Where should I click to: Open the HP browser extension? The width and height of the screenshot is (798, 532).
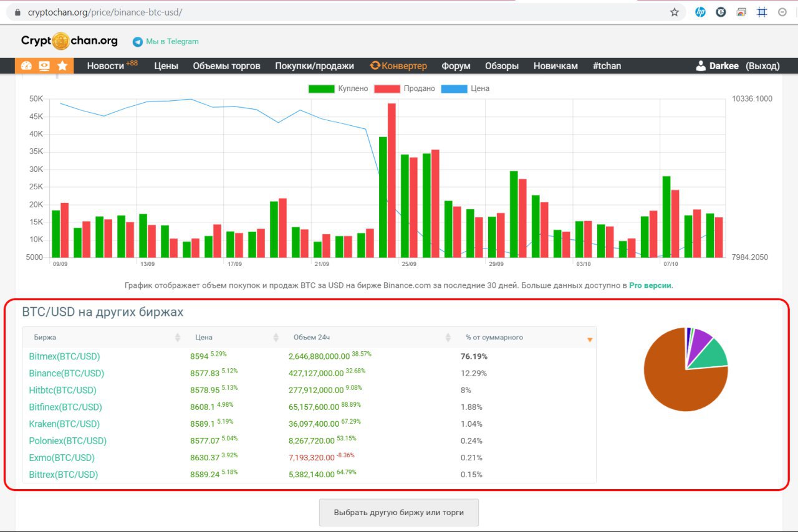tap(700, 12)
